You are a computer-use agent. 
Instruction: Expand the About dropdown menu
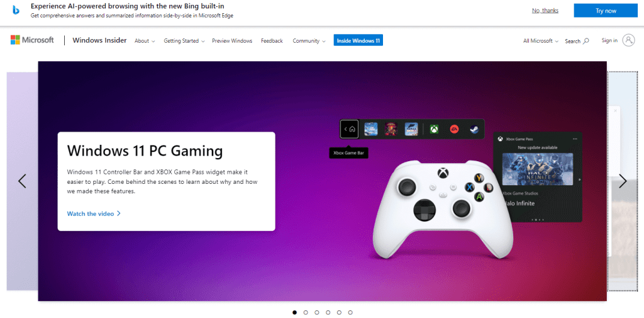pos(145,41)
